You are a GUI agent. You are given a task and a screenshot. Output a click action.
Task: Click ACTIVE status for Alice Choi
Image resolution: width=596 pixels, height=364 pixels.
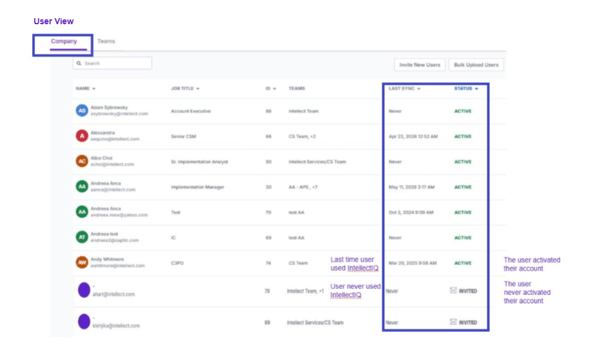(x=463, y=161)
